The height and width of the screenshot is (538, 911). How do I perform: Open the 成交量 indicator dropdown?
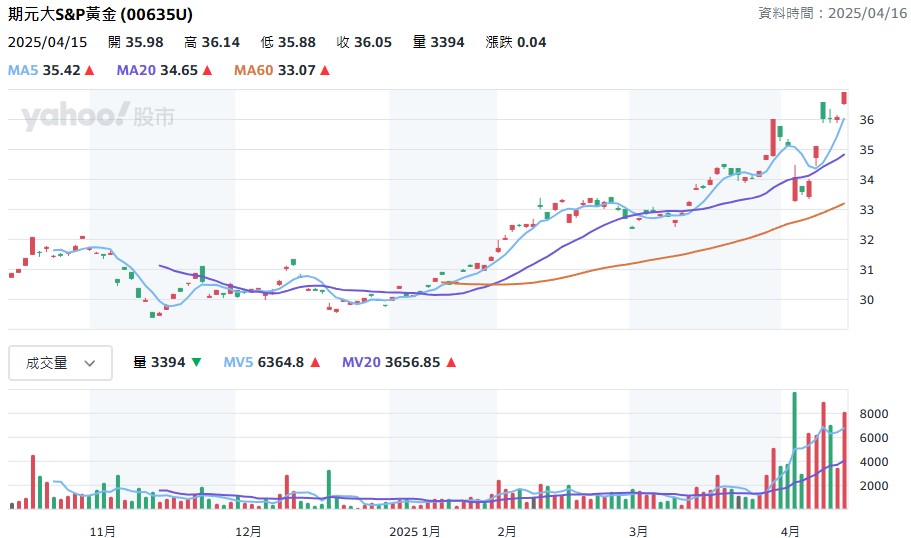pos(60,363)
